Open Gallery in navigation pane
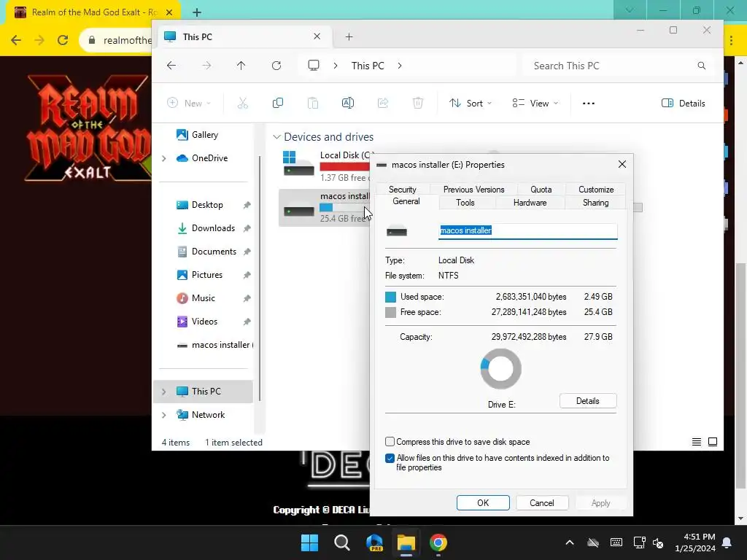747x560 pixels. click(205, 135)
